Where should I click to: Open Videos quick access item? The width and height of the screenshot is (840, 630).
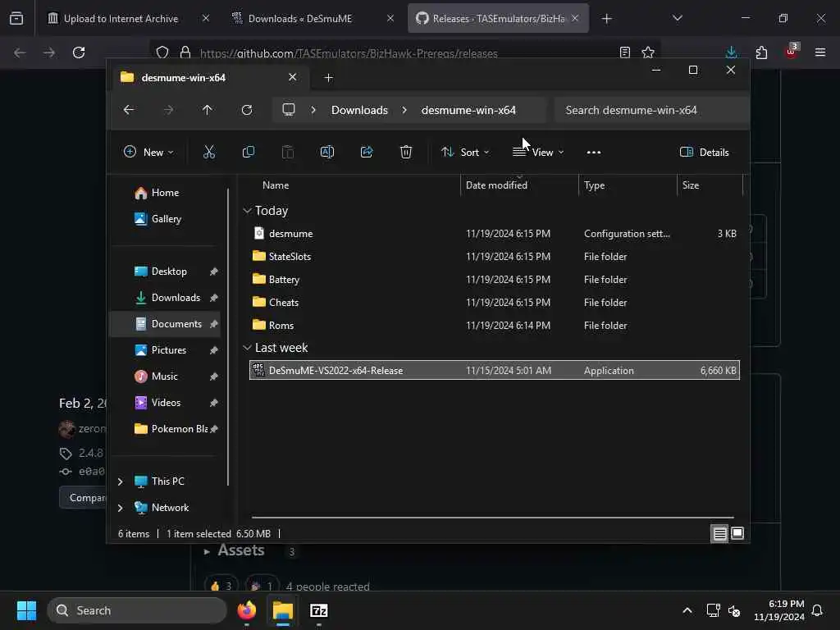[x=166, y=403]
